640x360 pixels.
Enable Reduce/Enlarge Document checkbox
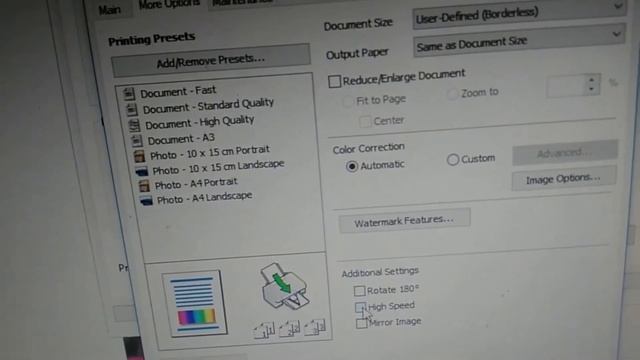pyautogui.click(x=334, y=81)
